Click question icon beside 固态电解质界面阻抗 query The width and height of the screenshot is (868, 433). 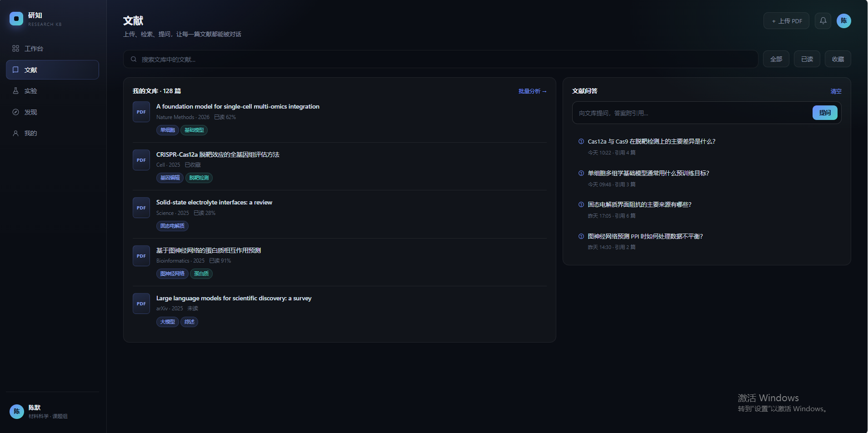click(581, 204)
